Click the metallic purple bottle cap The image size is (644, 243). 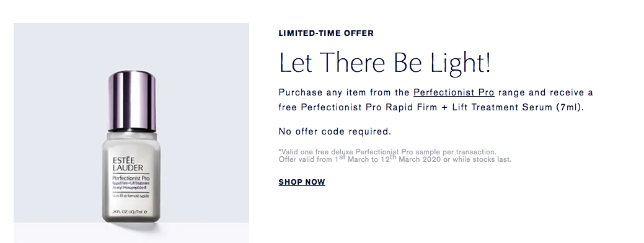pos(131,100)
